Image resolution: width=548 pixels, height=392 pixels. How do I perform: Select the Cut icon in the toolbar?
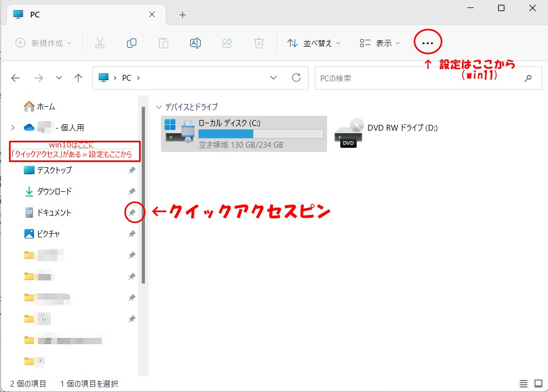tap(100, 42)
